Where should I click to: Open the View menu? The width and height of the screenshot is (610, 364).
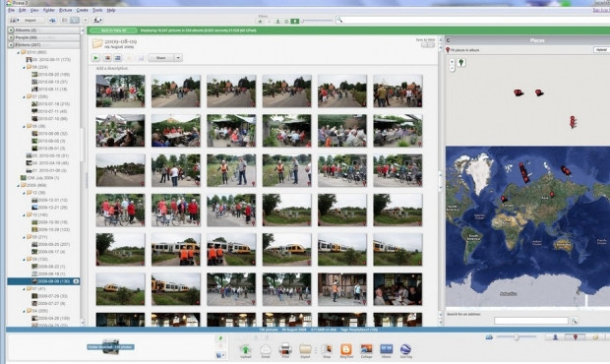34,10
